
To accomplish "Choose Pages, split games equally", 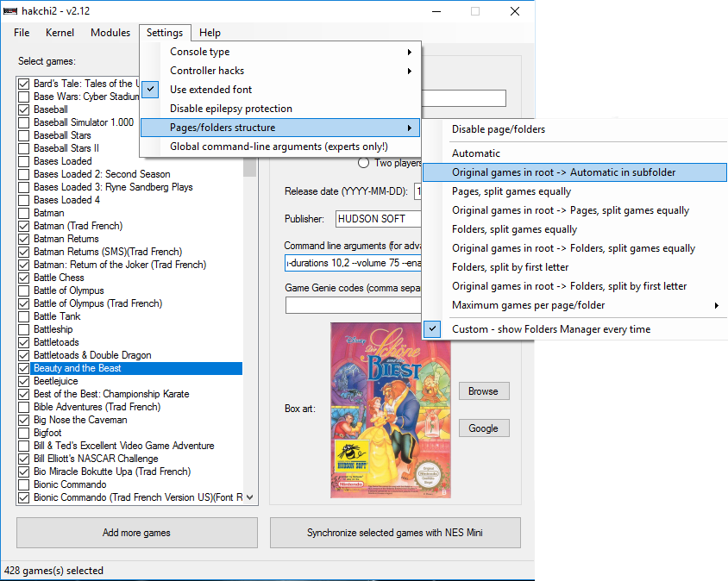I will (574, 191).
